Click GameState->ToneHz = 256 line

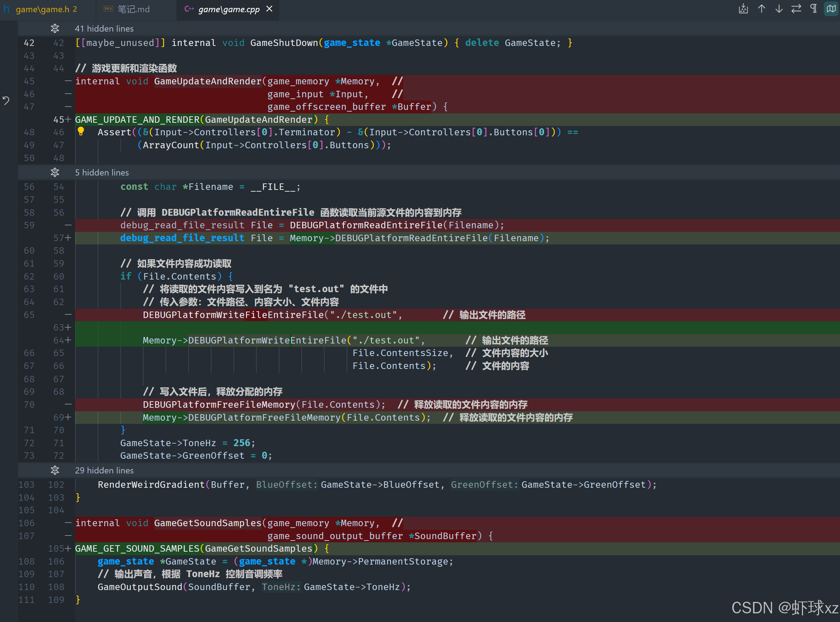188,443
